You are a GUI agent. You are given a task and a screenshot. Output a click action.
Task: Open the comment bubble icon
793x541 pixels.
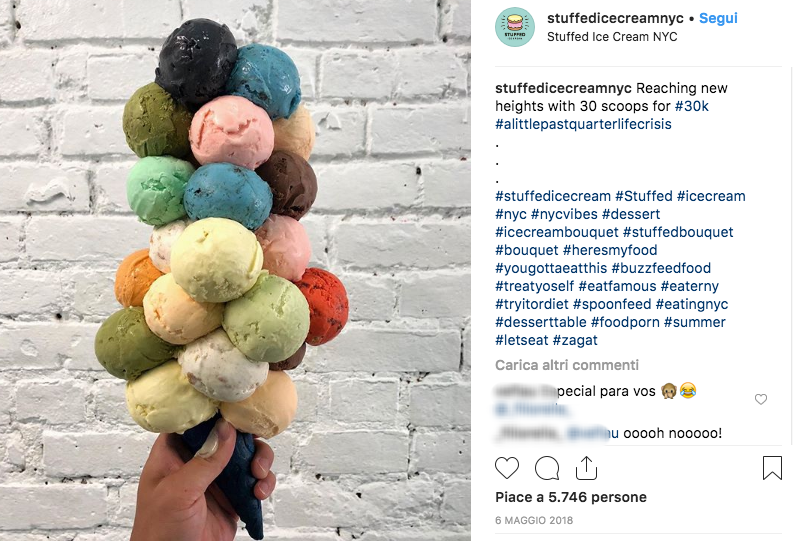tap(547, 468)
